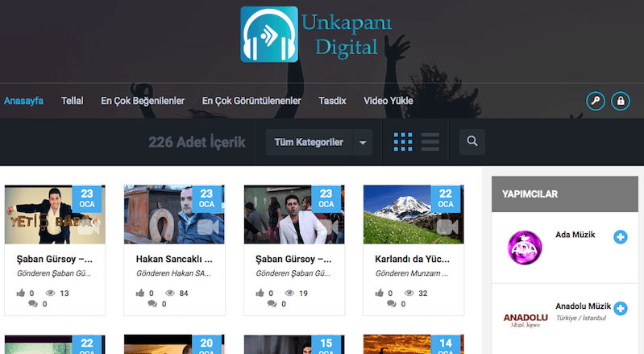Open white-jacket Şaban Gürsoy video thumbnail
Viewport: 644px width, 354px height.
click(294, 214)
